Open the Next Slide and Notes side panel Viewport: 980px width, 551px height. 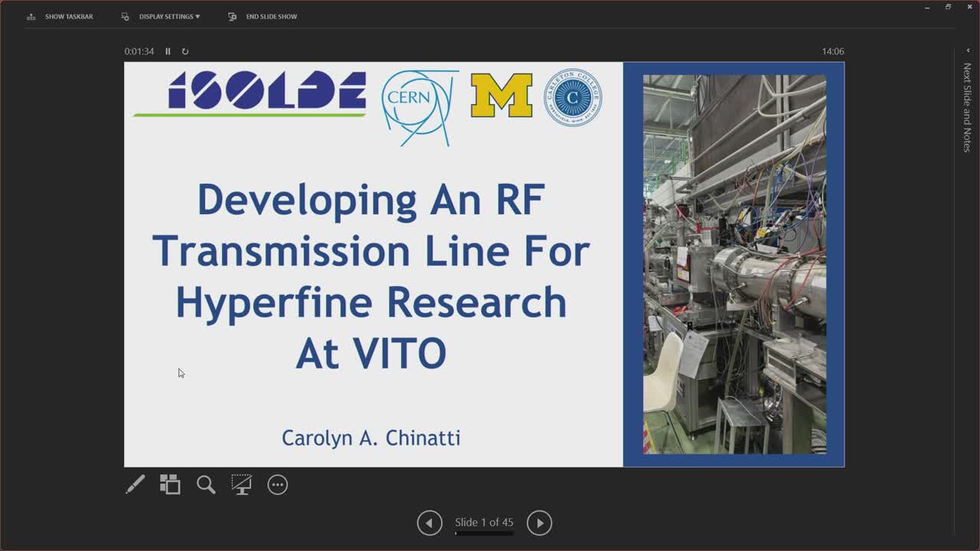967,107
